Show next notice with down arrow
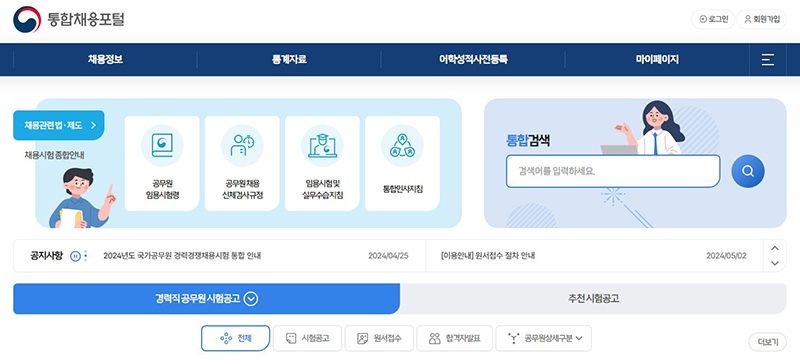This screenshot has height=364, width=800. pyautogui.click(x=775, y=263)
